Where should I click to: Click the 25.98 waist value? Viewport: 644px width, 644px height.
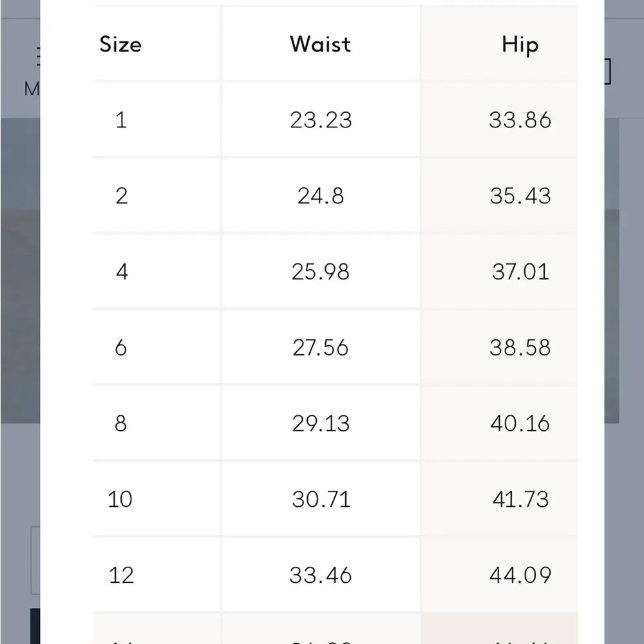[x=321, y=272]
